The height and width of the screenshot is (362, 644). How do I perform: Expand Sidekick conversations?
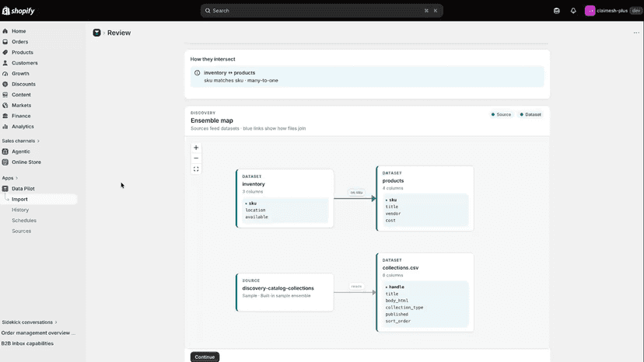click(30, 322)
